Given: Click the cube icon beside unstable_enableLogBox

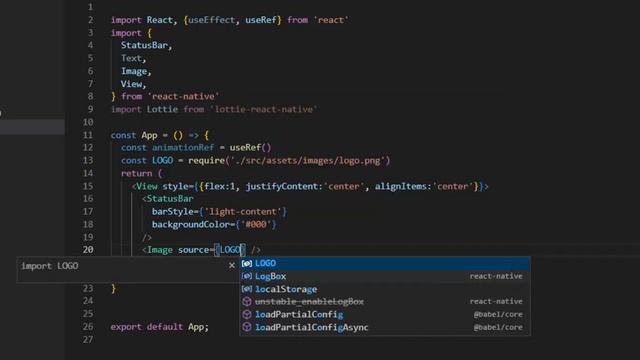Looking at the screenshot, I should (247, 302).
